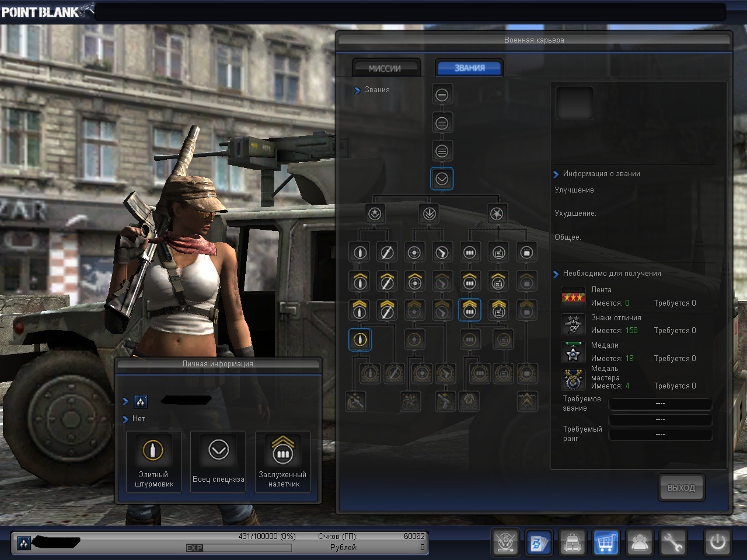
Task: Expand the Информация о звании section
Action: click(556, 174)
